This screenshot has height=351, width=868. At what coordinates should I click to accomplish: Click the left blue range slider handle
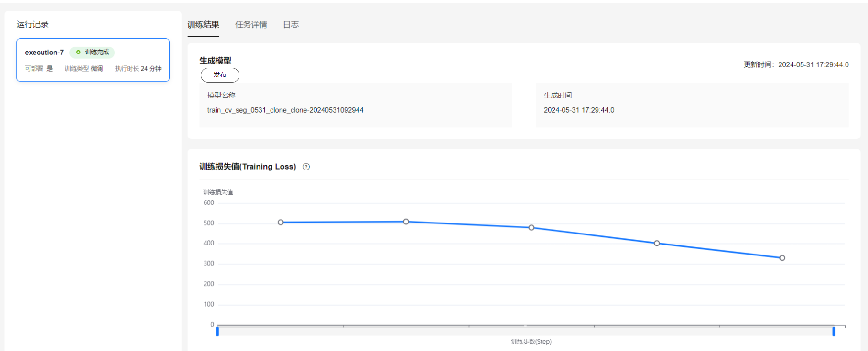[x=217, y=331]
